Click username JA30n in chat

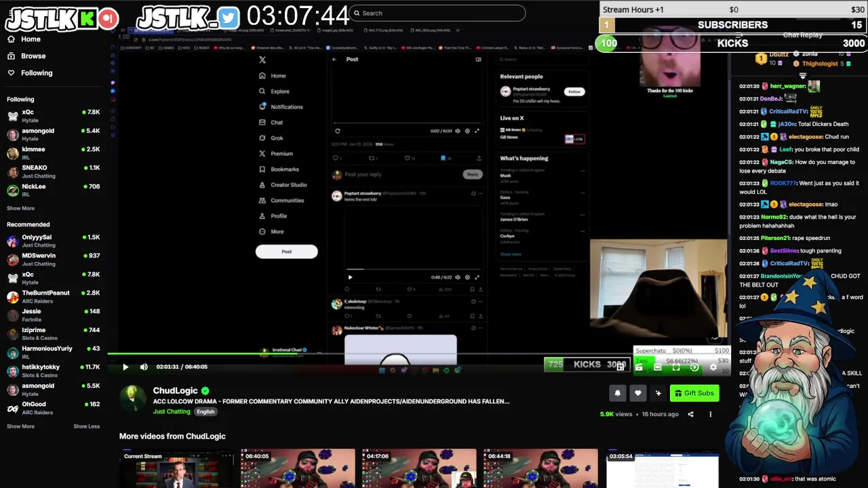click(x=787, y=124)
